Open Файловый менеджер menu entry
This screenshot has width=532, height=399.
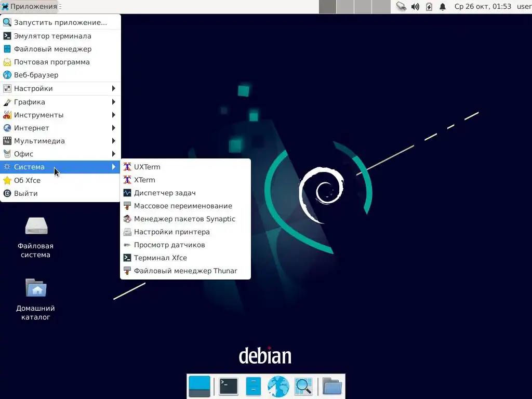click(60, 49)
